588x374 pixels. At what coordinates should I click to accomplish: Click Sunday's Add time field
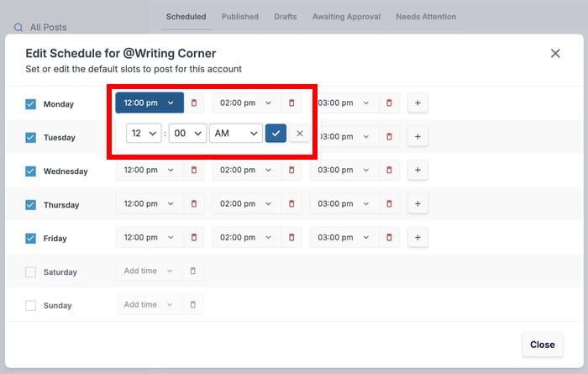(147, 304)
